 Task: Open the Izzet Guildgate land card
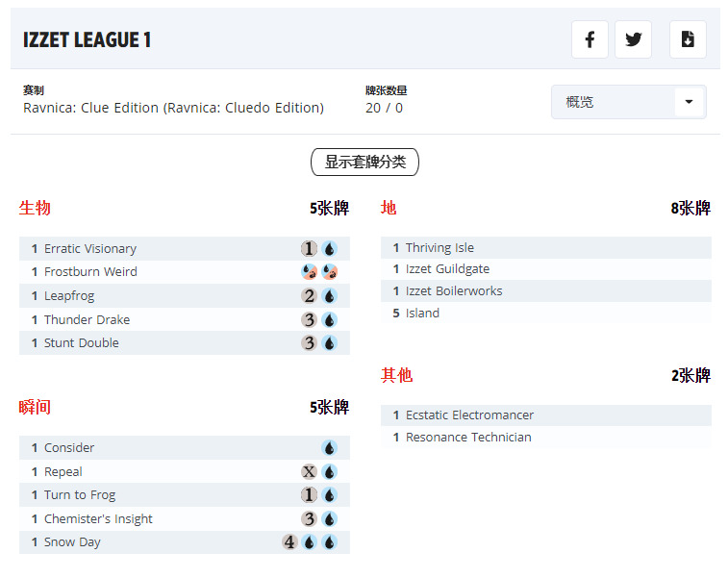[x=447, y=269]
